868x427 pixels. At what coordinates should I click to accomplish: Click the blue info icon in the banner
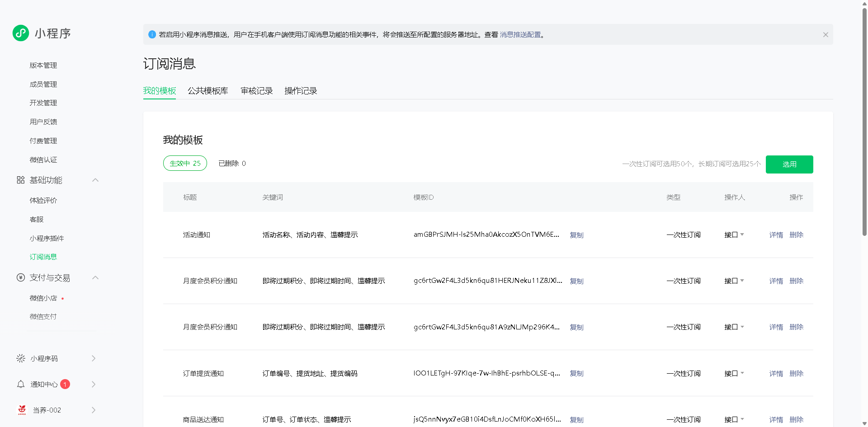[152, 35]
